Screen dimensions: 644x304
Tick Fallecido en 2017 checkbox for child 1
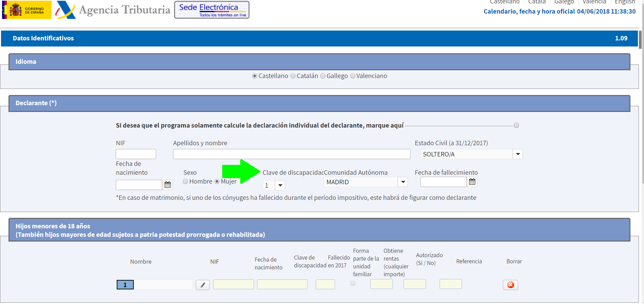point(353,283)
